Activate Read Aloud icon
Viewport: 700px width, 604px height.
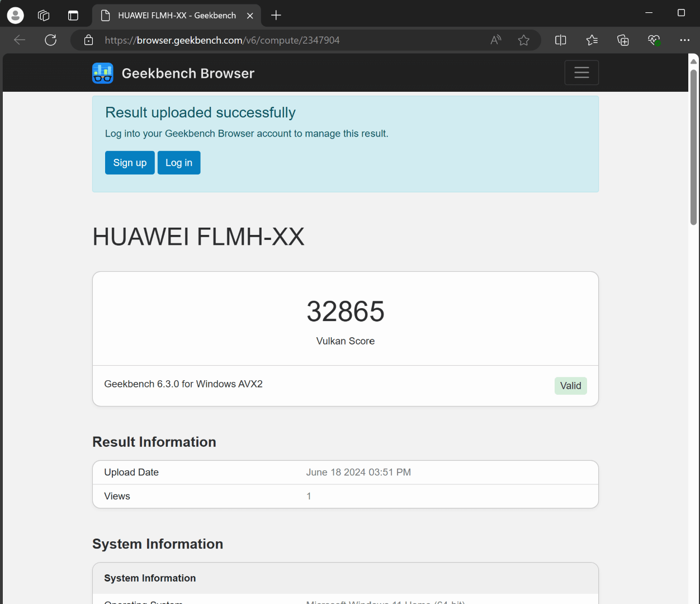495,40
